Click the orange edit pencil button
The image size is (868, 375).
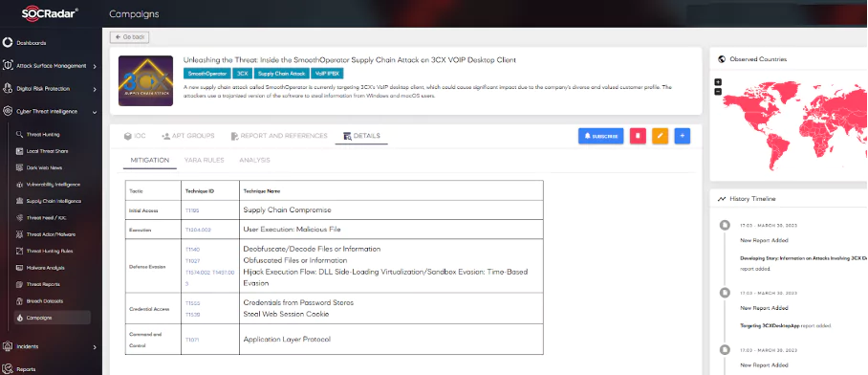660,136
